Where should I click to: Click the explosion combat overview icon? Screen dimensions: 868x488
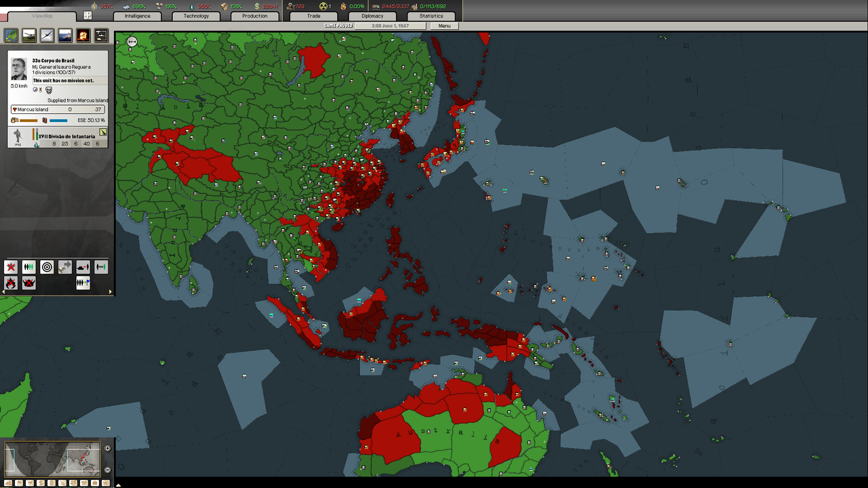(83, 35)
